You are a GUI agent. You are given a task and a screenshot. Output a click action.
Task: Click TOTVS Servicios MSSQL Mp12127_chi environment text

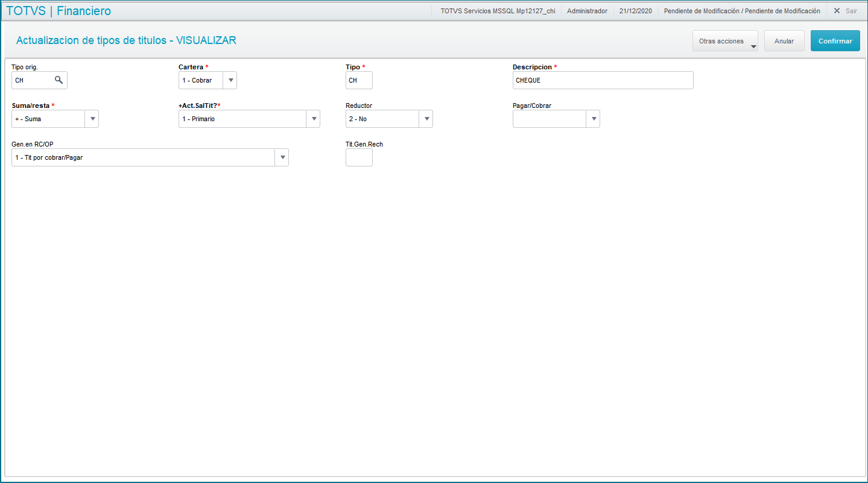pyautogui.click(x=498, y=11)
